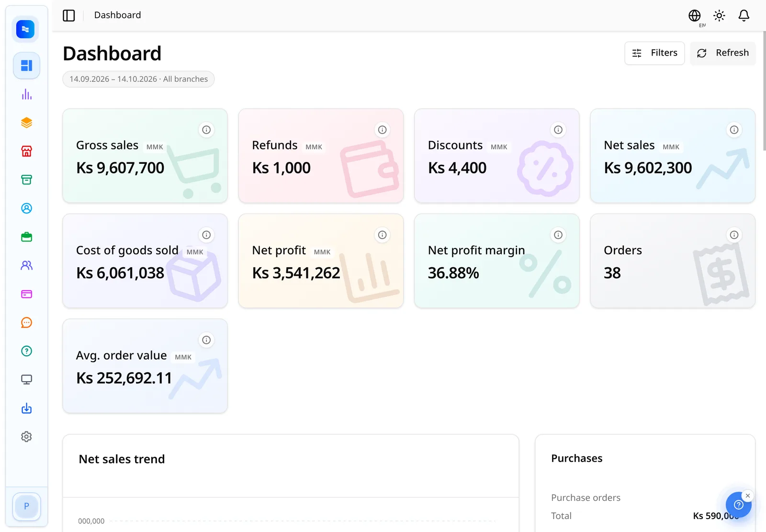The image size is (766, 532).
Task: Show info for Discounts card
Action: click(558, 130)
